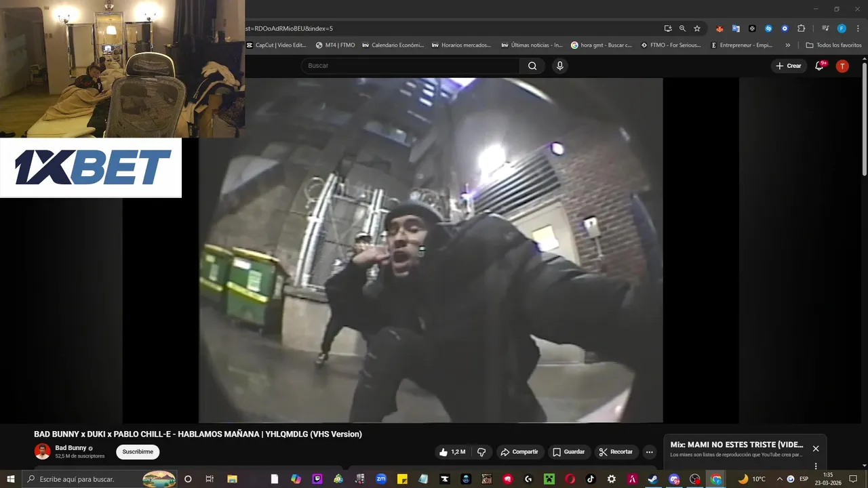Open the Windows notification center

(853, 479)
